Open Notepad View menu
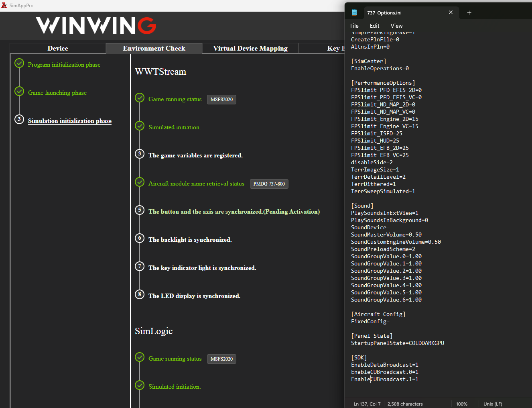532x408 pixels. coord(396,26)
